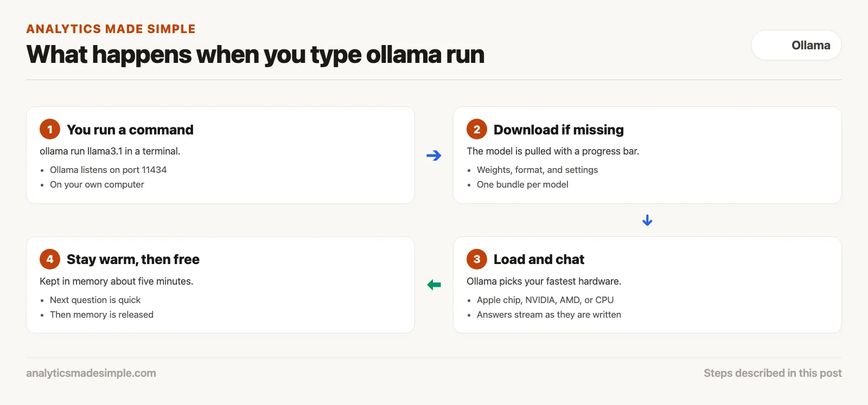The height and width of the screenshot is (405, 868).
Task: Click the green left arrow toward step 4
Action: pos(434,285)
